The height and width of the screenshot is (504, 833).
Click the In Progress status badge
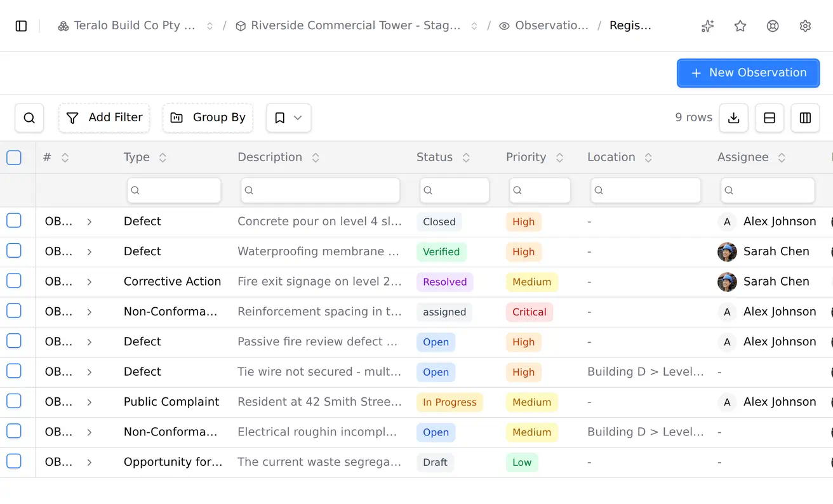point(450,402)
